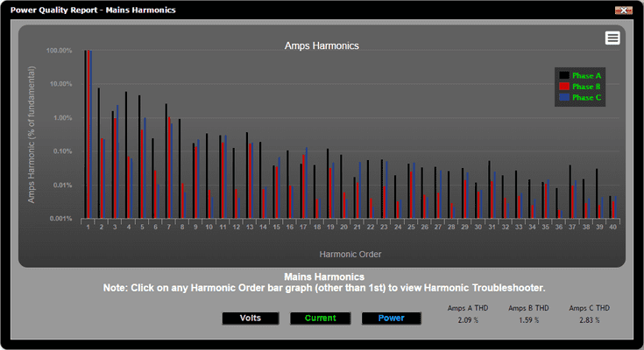644x350 pixels.
Task: Switch to Power harmonics view
Action: click(392, 318)
